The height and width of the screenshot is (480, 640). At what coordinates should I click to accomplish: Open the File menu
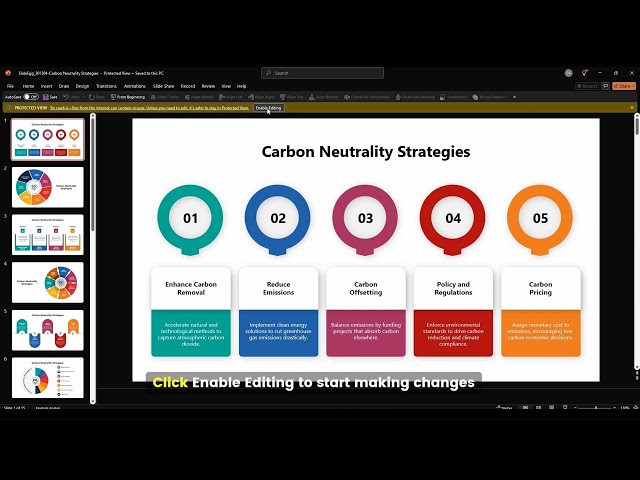(11, 86)
